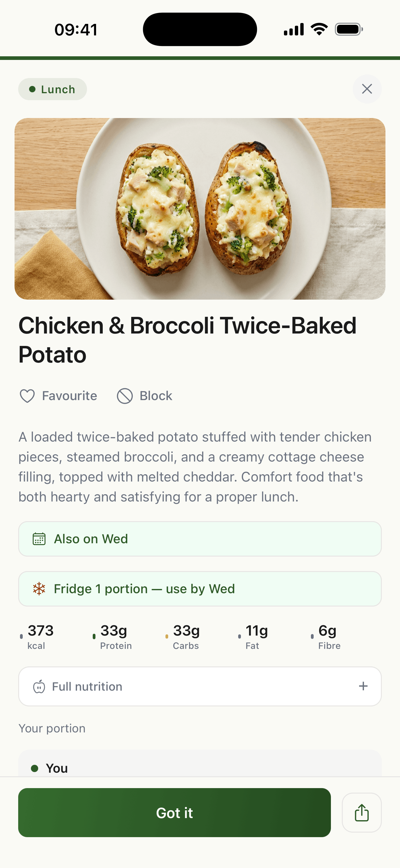Select the 33g Protein stat
400x868 pixels.
pos(112,637)
